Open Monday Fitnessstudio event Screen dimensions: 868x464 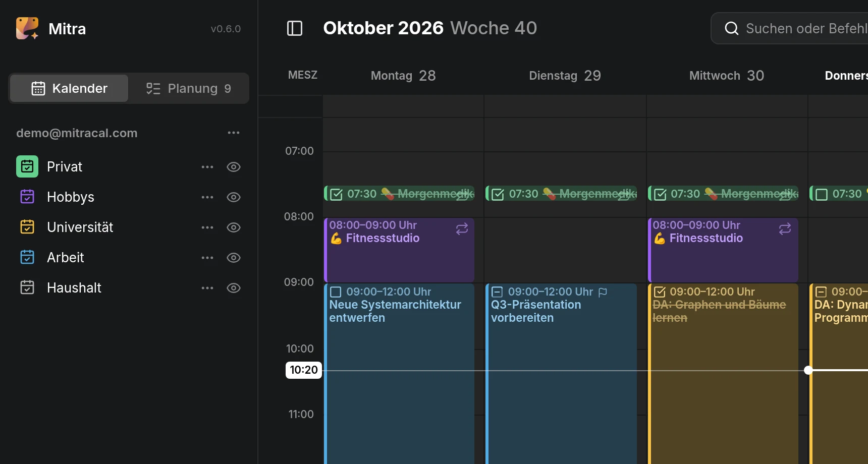399,250
